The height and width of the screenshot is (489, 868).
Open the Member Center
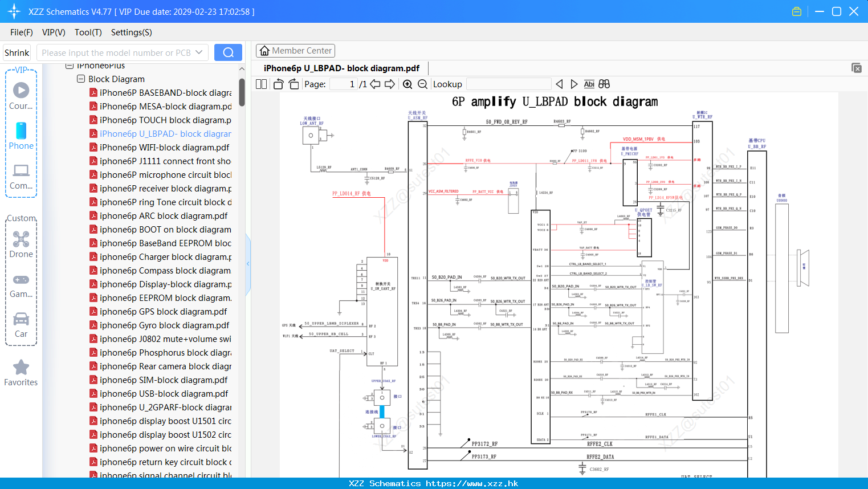point(295,51)
